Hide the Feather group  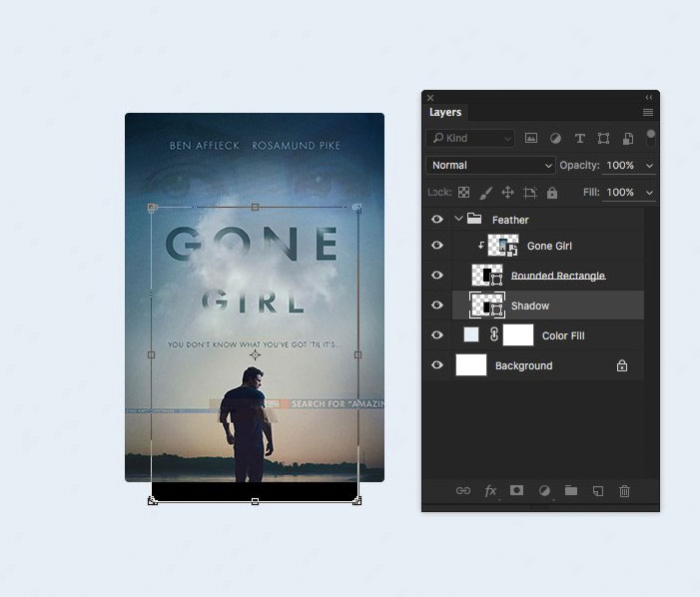point(437,219)
